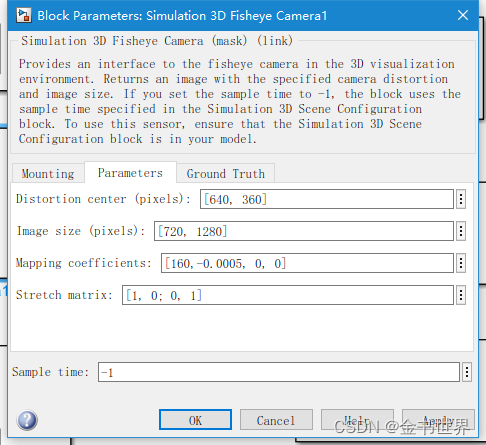Select the Parameters tab
The image size is (486, 445).
click(x=130, y=173)
